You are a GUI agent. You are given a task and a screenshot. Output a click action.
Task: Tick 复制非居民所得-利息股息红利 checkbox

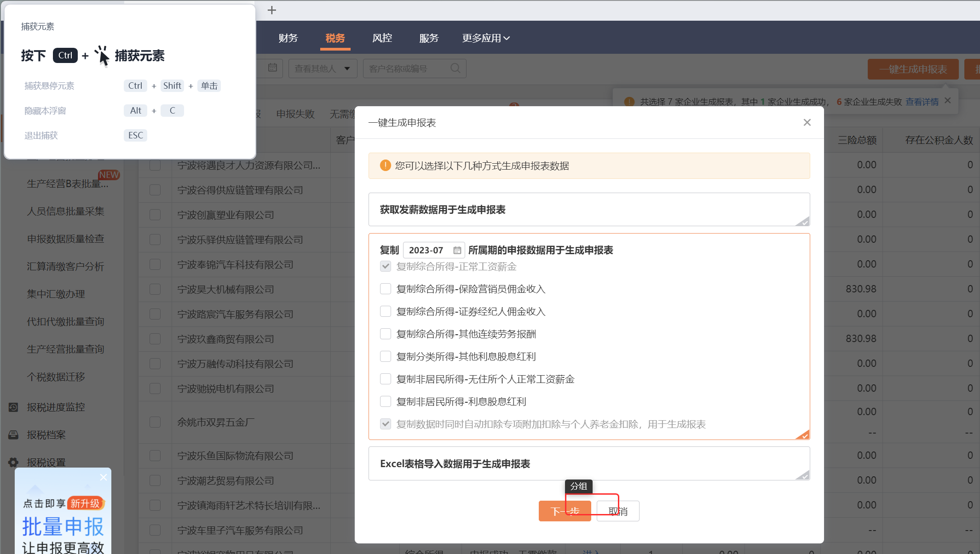point(386,401)
